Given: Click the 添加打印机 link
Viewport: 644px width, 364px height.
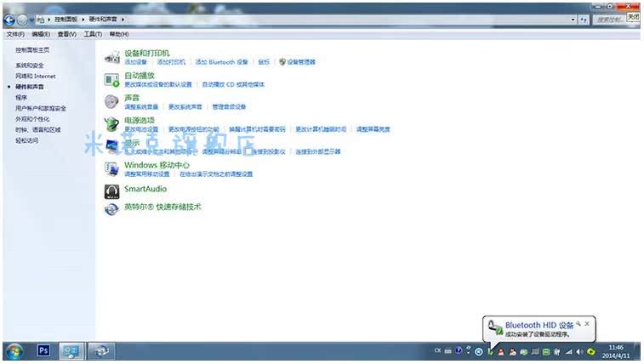Looking at the screenshot, I should [171, 62].
